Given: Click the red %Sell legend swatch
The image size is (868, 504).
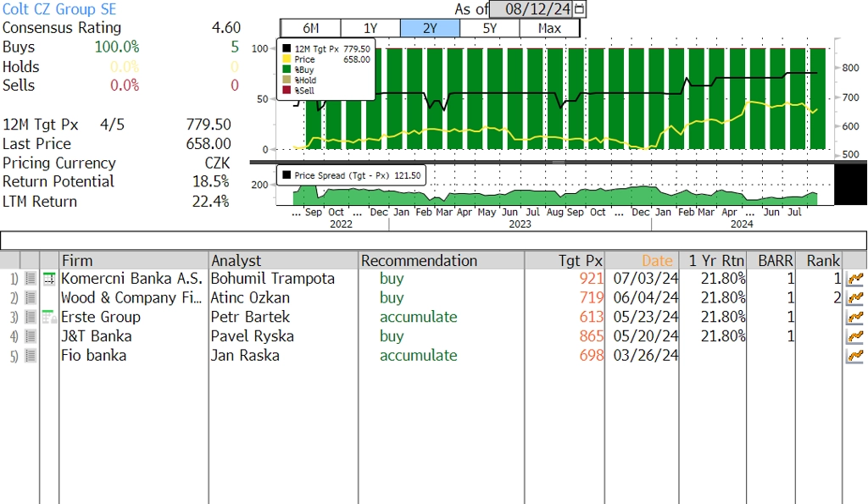Looking at the screenshot, I should (x=287, y=90).
